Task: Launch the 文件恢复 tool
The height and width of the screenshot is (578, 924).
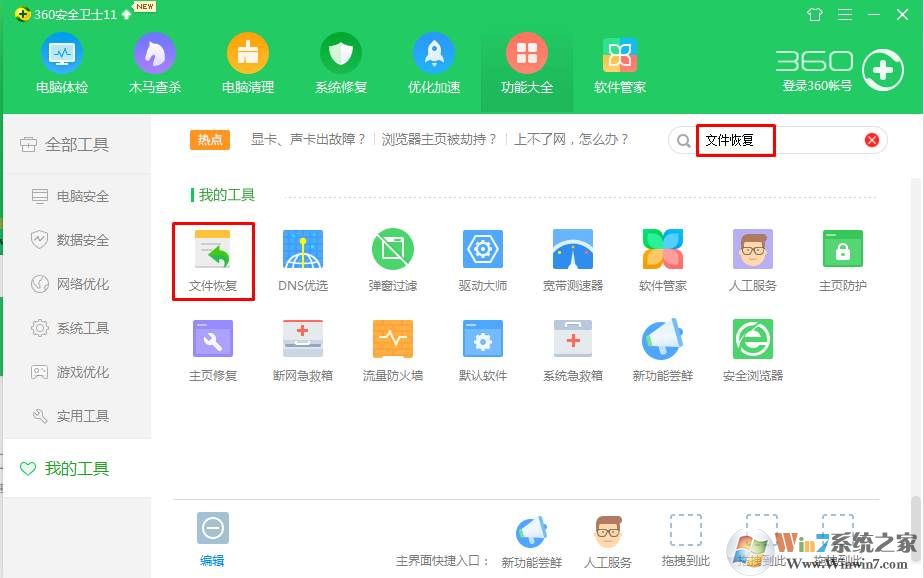Action: tap(213, 261)
